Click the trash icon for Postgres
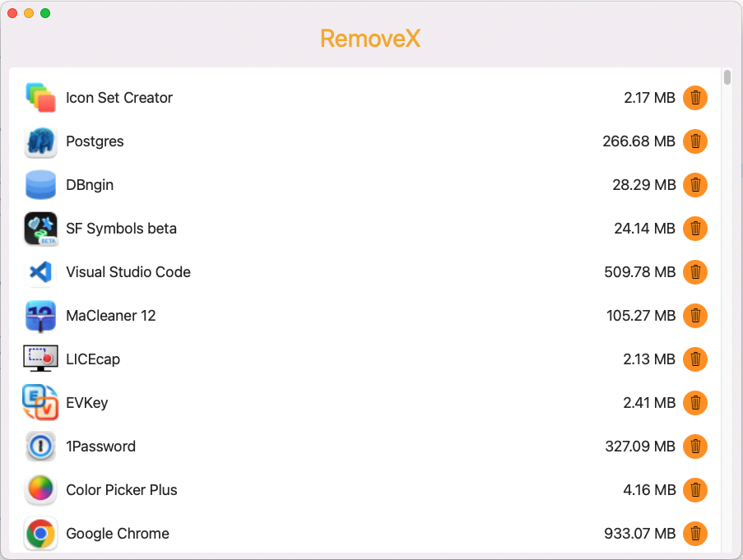Image resolution: width=743 pixels, height=560 pixels. tap(695, 141)
